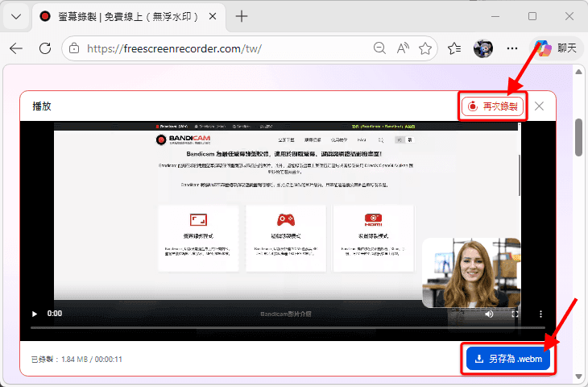The width and height of the screenshot is (588, 387).
Task: Click the 再次錄製 record-again button
Action: [492, 106]
